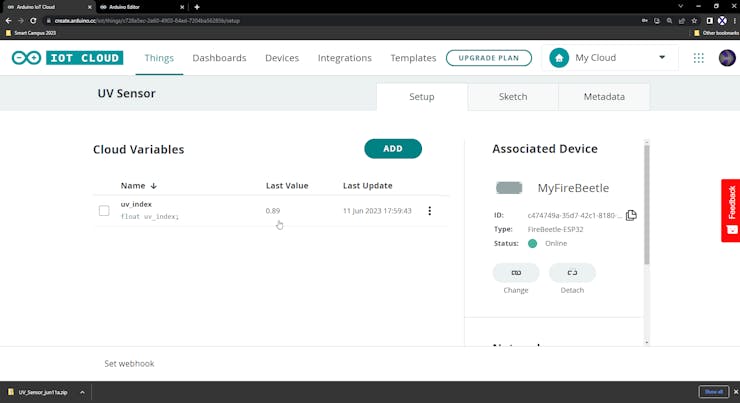The height and width of the screenshot is (403, 740).
Task: Click the Last Value column header
Action: (x=287, y=185)
